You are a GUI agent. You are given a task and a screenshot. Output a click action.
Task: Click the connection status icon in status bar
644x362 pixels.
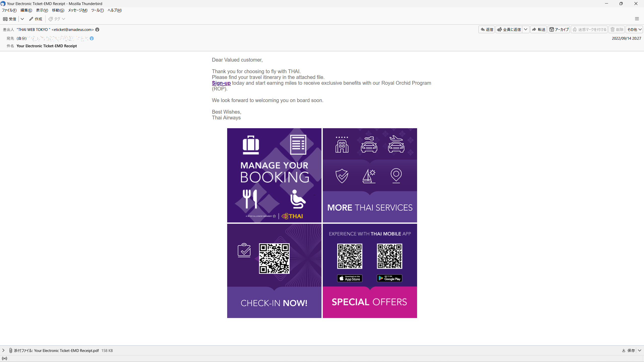pos(5,358)
